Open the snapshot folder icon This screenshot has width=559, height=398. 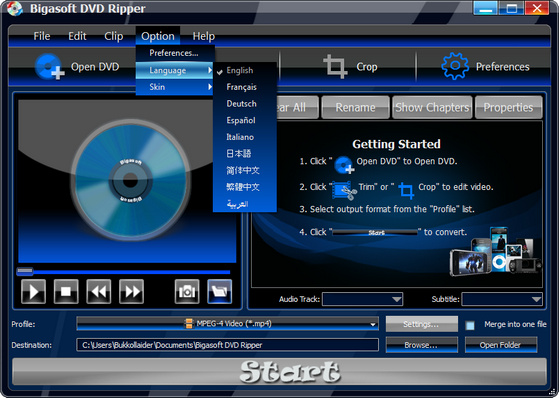220,292
